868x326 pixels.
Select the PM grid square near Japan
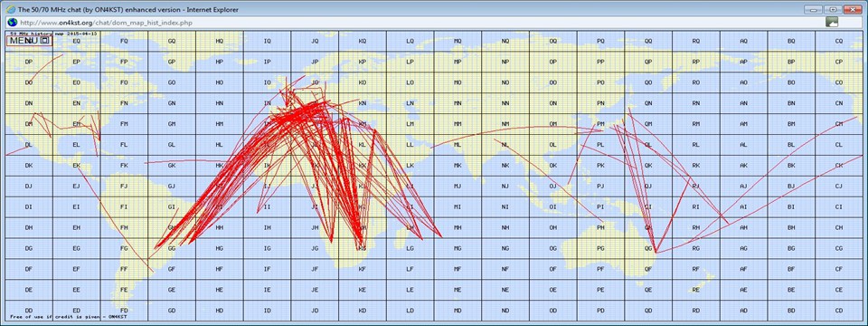tap(600, 124)
